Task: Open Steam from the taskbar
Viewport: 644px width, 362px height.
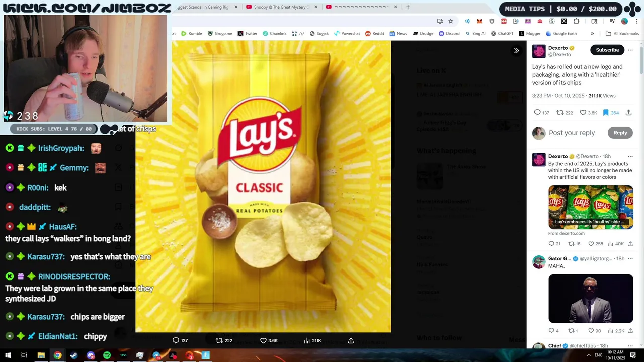Action: pos(74,355)
